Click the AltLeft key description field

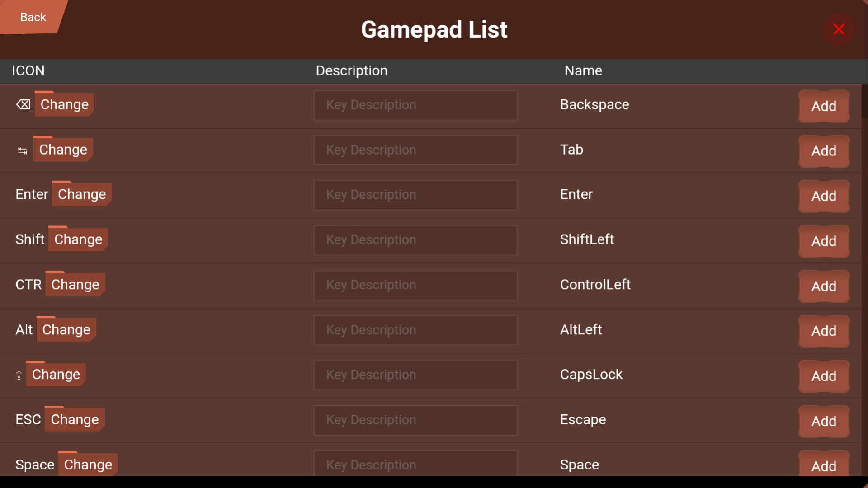pyautogui.click(x=415, y=330)
